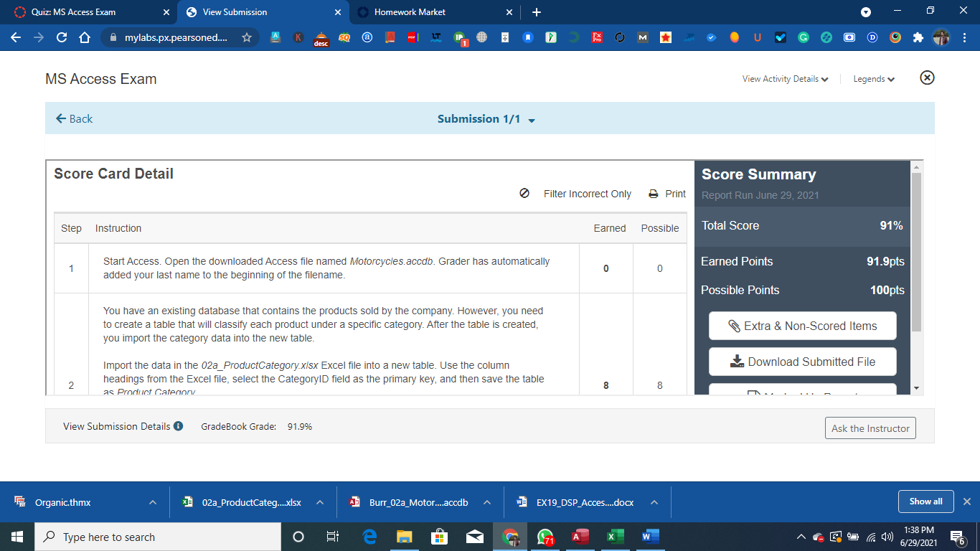Click the 'desc' extension icon
980x551 pixels.
[x=321, y=39]
